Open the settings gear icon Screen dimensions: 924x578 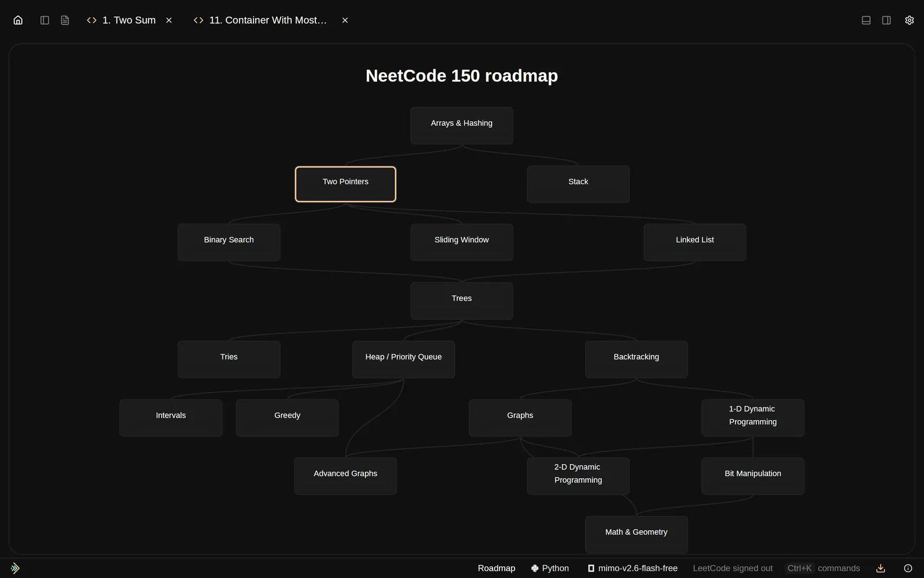click(x=910, y=20)
